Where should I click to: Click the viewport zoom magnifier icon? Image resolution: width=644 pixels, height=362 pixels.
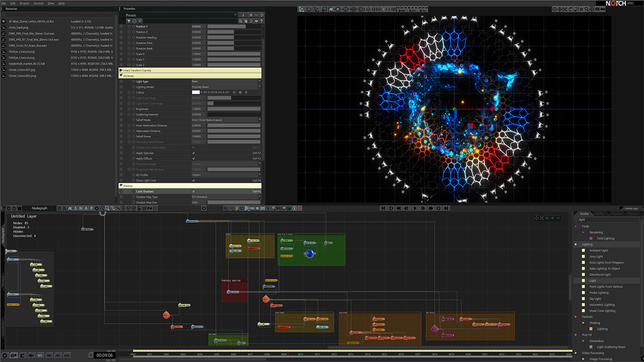[587, 9]
